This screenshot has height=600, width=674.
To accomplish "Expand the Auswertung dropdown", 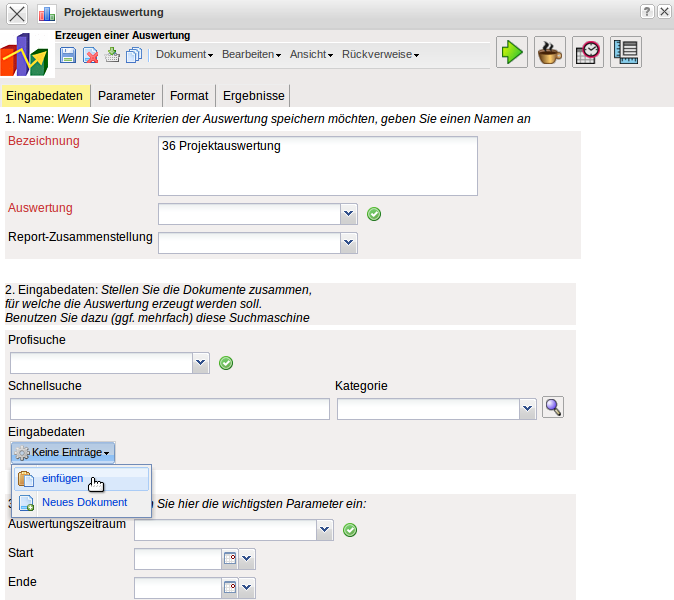I will click(349, 213).
